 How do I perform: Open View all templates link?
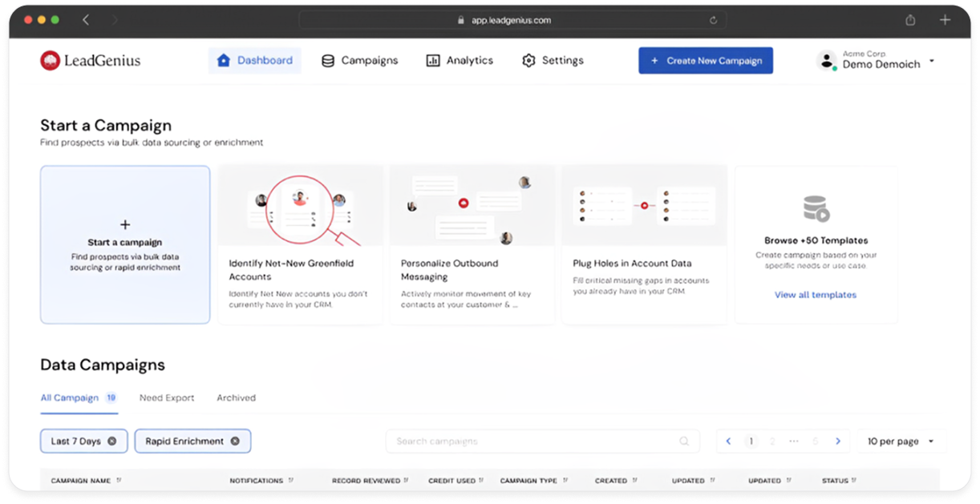tap(816, 296)
